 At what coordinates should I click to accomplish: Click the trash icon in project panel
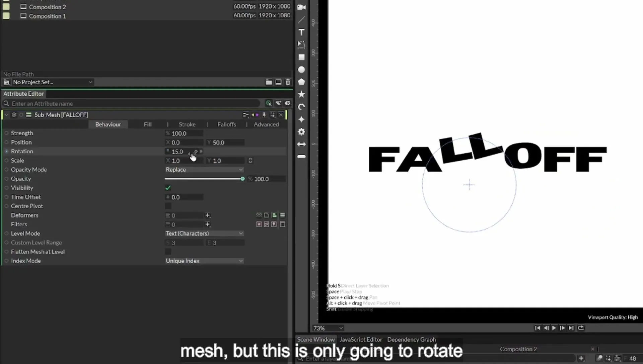pyautogui.click(x=288, y=82)
